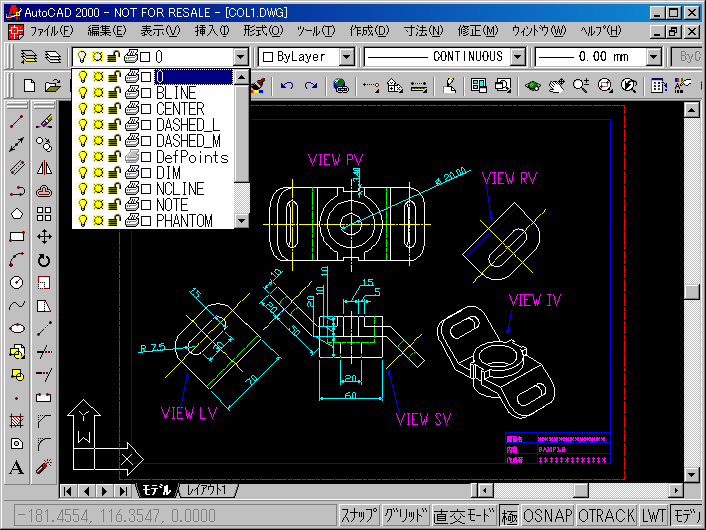Image resolution: width=706 pixels, height=530 pixels.
Task: Click the スナップ status button
Action: pos(359,516)
